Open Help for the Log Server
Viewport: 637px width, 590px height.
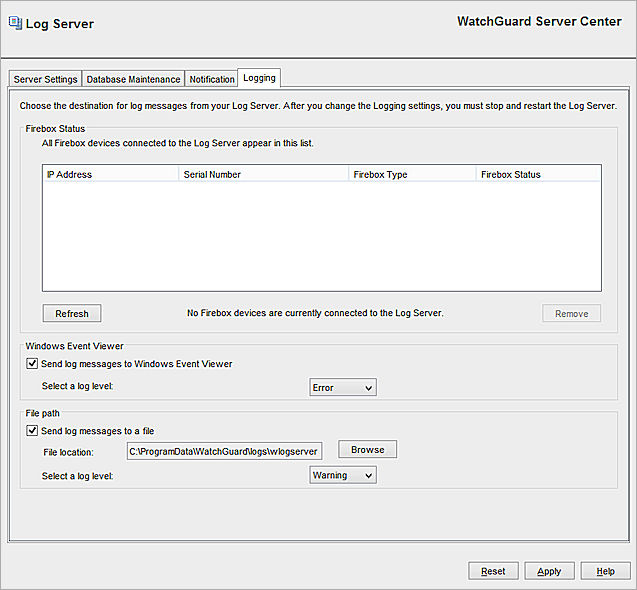605,571
